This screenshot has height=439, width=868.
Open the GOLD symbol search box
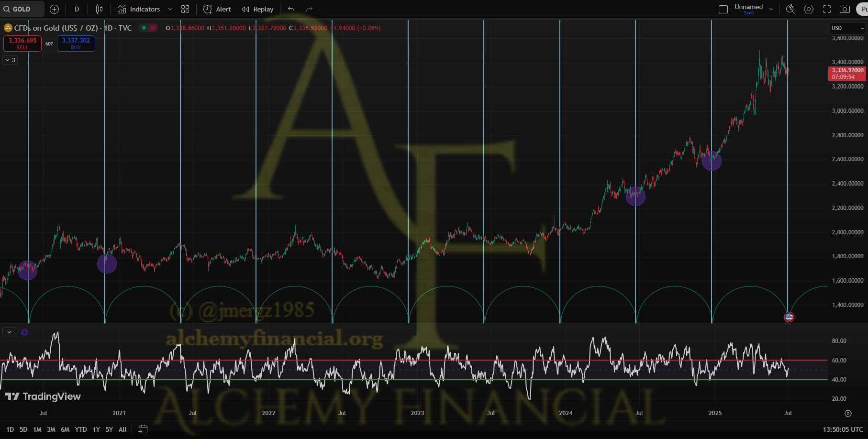tap(22, 9)
